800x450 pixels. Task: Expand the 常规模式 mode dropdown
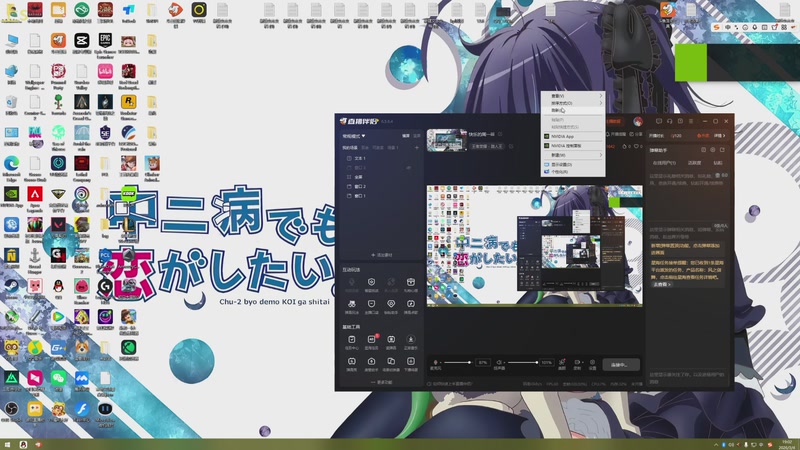(354, 136)
